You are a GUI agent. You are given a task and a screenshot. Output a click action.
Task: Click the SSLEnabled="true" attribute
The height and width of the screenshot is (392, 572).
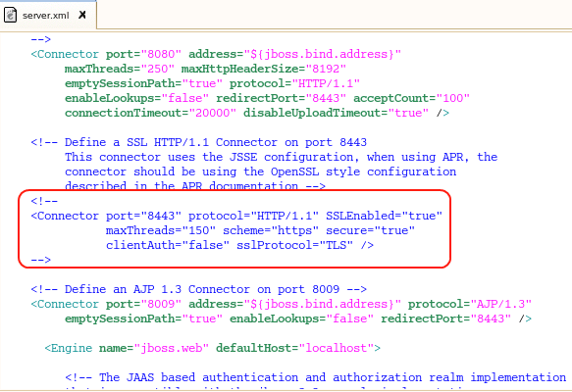[x=384, y=216]
